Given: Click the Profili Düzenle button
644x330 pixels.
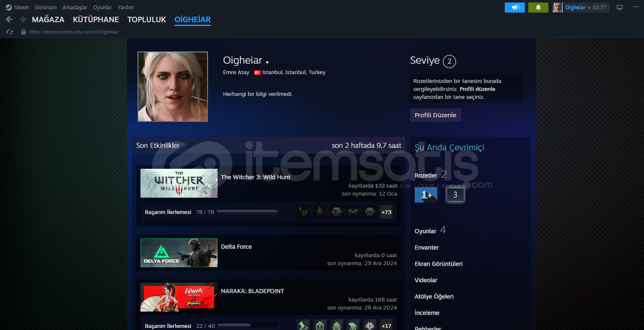Looking at the screenshot, I should point(435,115).
